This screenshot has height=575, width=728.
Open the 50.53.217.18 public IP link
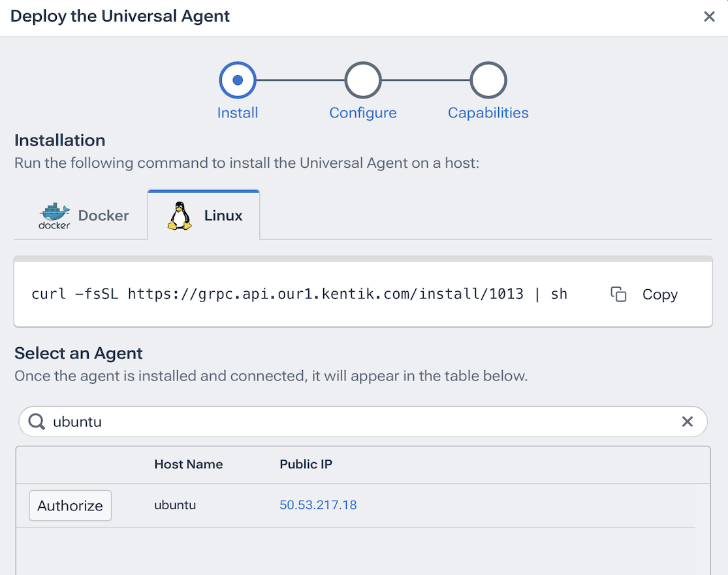[318, 505]
